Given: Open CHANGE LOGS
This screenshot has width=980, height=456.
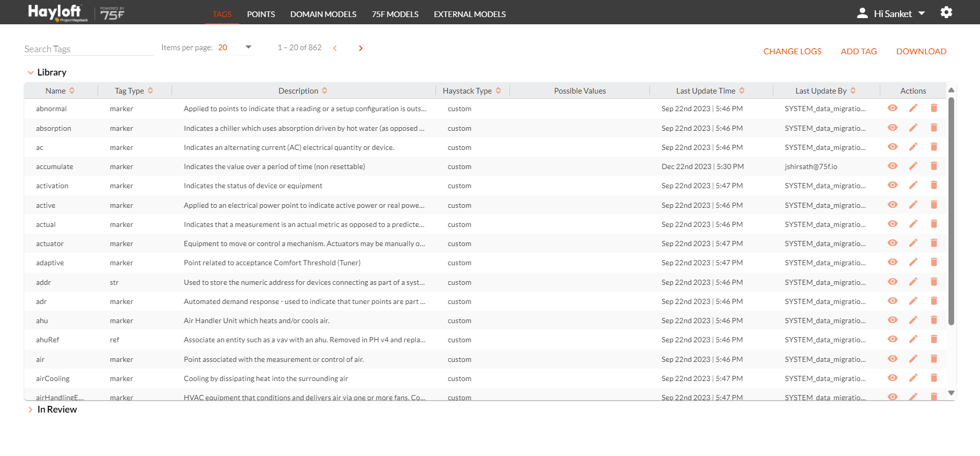Looking at the screenshot, I should click(792, 51).
